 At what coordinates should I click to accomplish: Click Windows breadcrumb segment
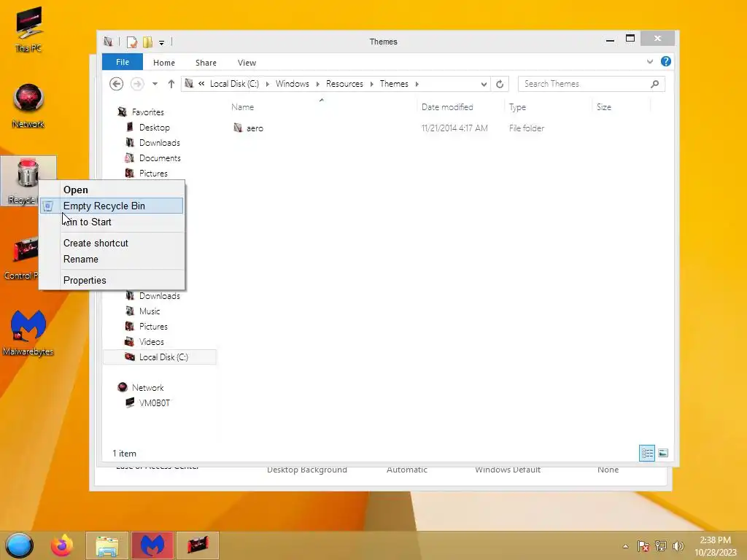click(x=292, y=84)
